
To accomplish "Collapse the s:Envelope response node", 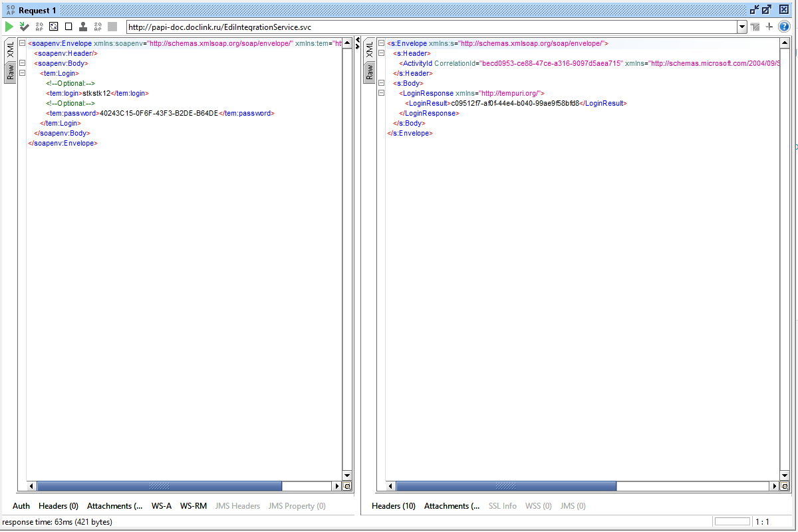I will (x=381, y=43).
